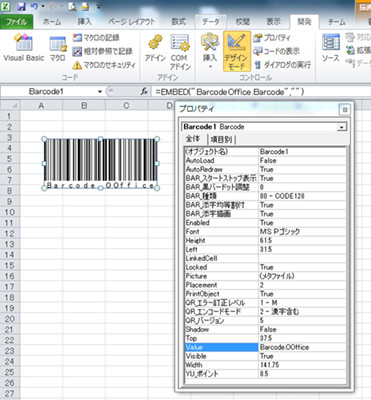
Task: Run ダイアログの実行 command
Action: 282,65
